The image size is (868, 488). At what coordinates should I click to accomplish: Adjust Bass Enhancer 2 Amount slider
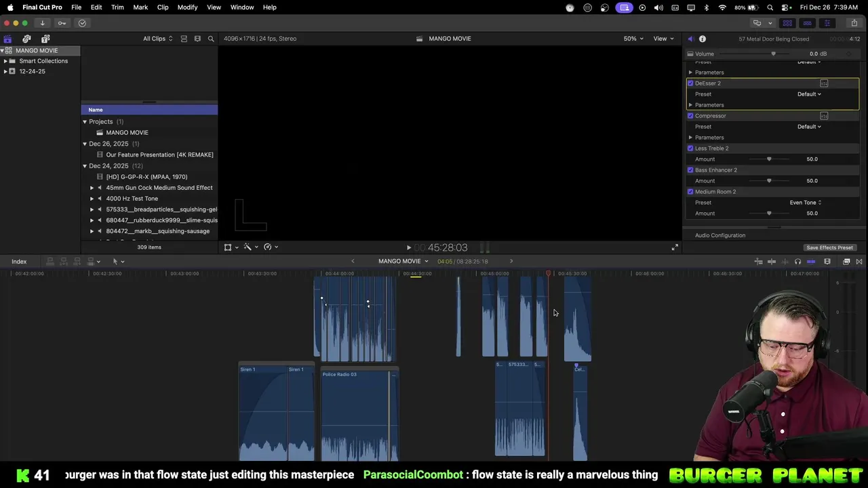tap(769, 181)
